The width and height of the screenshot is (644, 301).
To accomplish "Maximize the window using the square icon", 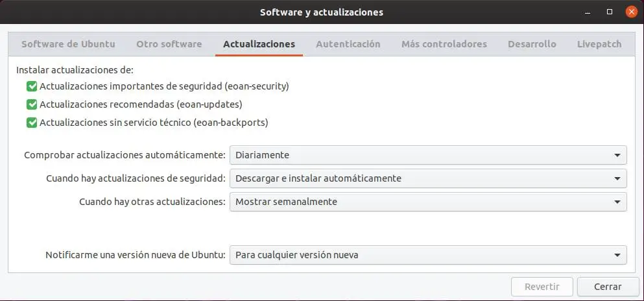I will (x=610, y=12).
